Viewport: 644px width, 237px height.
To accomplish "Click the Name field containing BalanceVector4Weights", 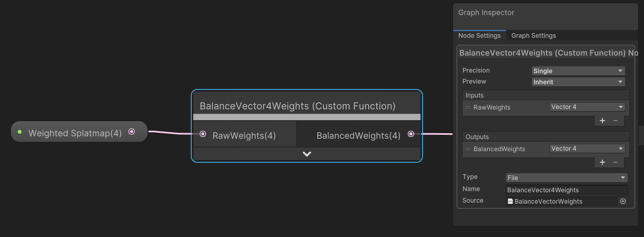I will coord(567,190).
